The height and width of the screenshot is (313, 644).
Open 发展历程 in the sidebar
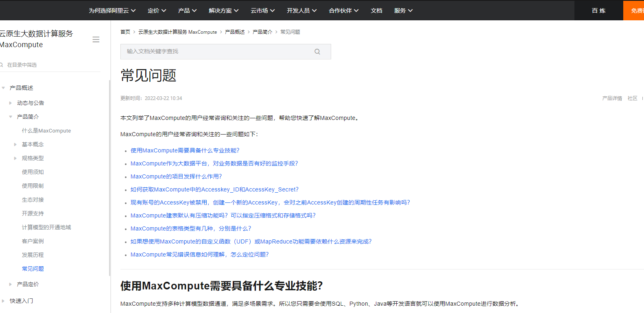point(33,255)
